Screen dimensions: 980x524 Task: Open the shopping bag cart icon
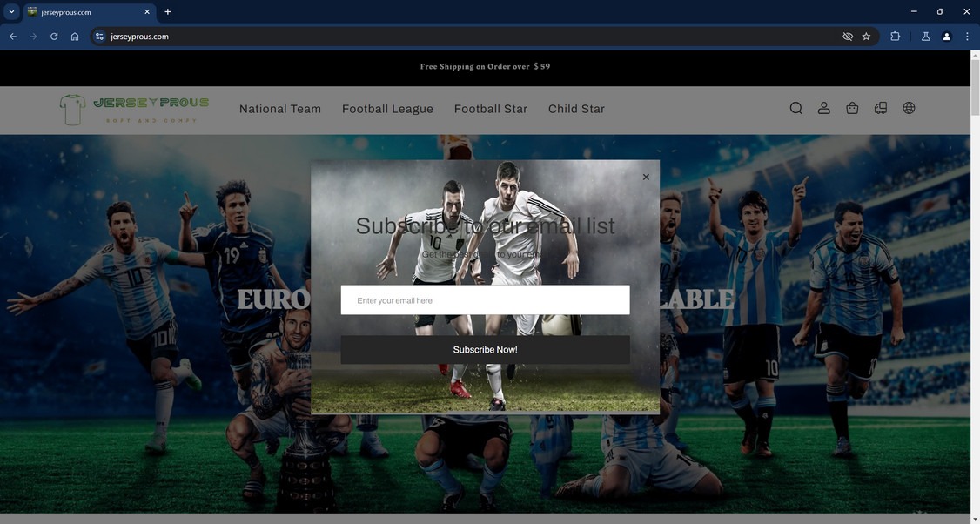click(x=852, y=108)
